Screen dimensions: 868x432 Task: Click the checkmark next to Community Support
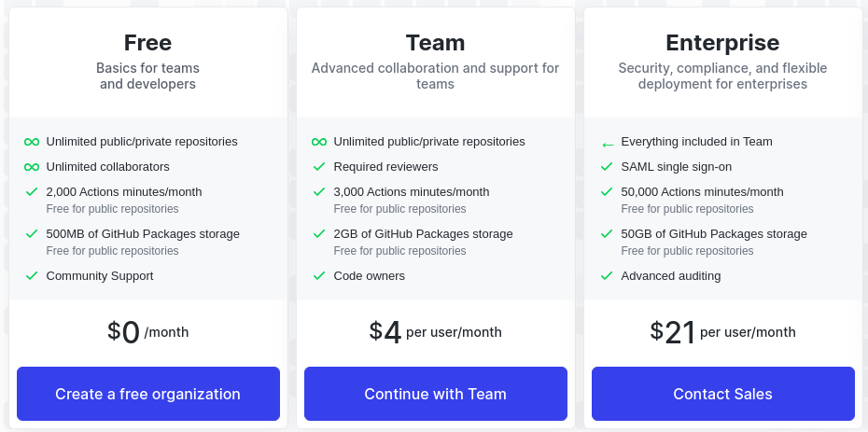point(32,275)
